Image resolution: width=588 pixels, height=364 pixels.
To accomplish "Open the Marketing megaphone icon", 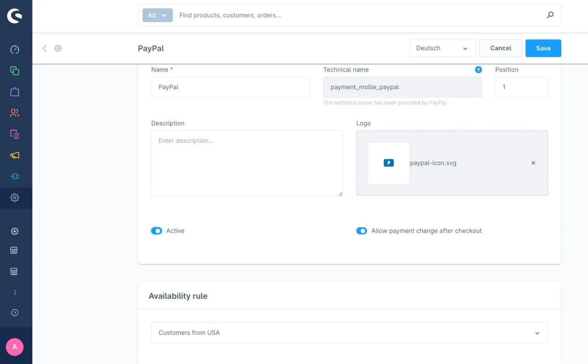I will [15, 155].
